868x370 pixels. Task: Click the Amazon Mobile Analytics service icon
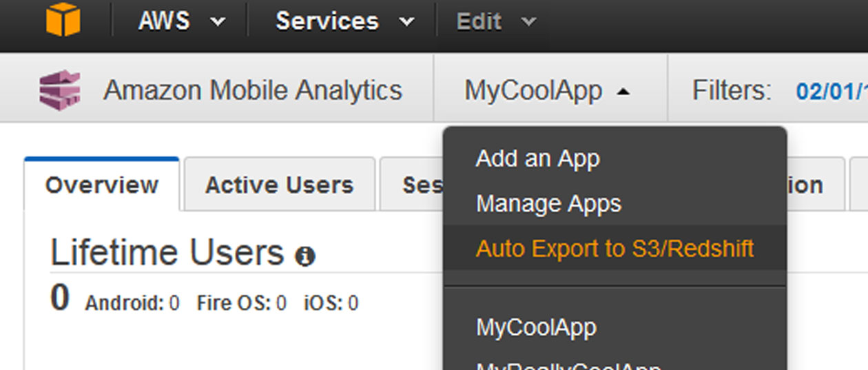pos(60,90)
